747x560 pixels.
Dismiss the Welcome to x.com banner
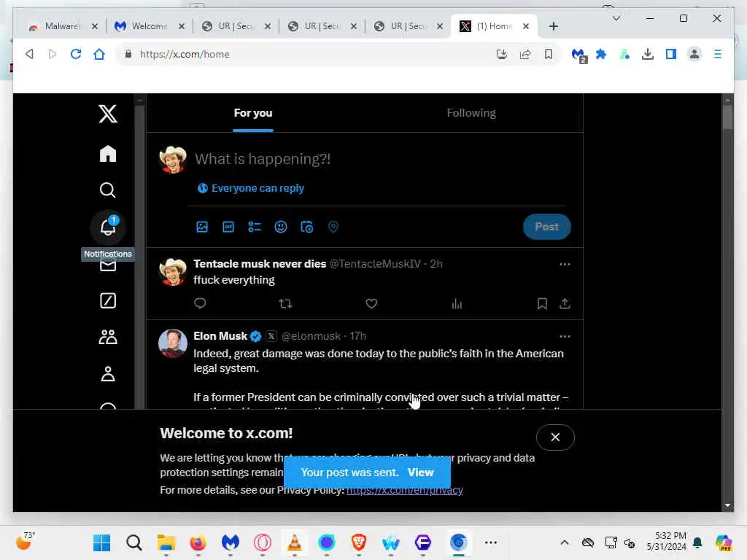click(x=555, y=437)
